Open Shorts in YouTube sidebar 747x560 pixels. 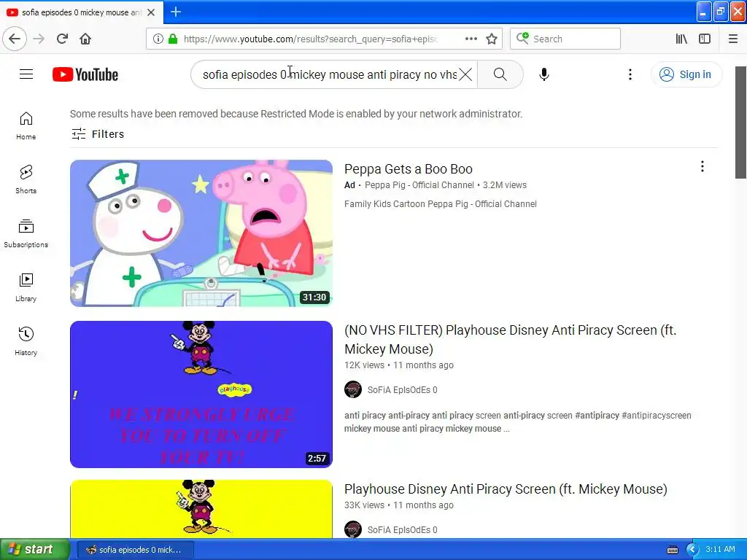(x=26, y=179)
